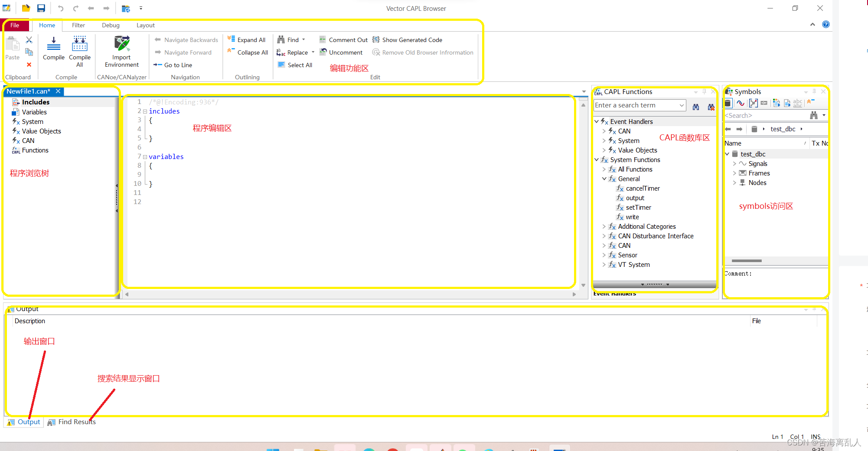Expand the Signals node in Symbols
868x451 pixels.
(x=734, y=163)
